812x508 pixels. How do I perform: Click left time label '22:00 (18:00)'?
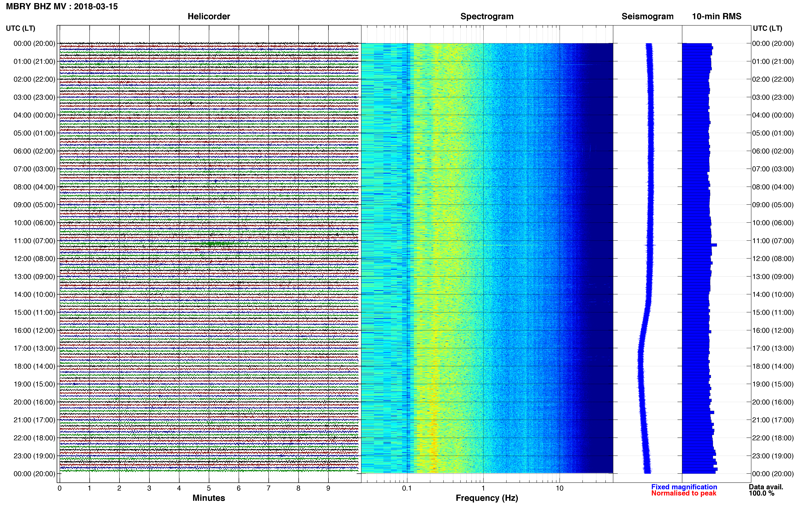(x=34, y=438)
